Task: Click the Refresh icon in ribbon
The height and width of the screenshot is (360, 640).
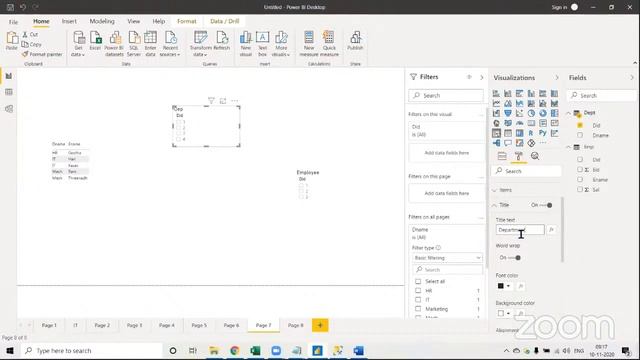Action: [x=222, y=41]
